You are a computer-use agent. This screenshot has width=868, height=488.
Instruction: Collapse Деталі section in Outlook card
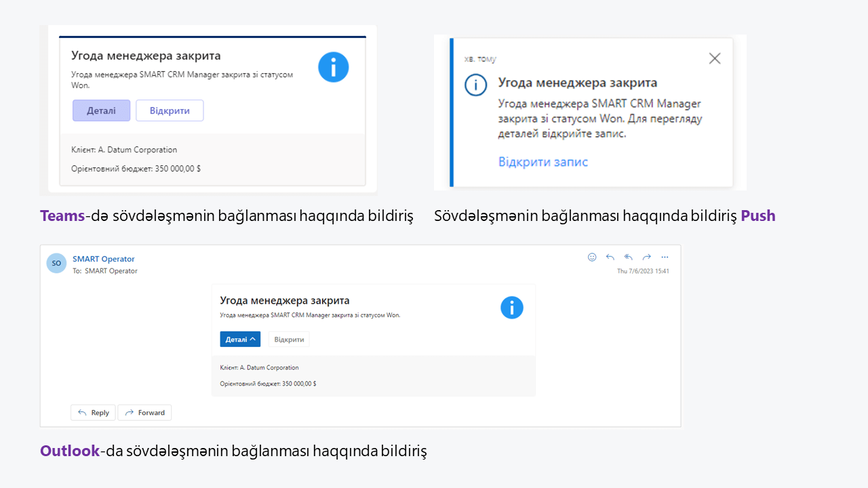click(240, 339)
